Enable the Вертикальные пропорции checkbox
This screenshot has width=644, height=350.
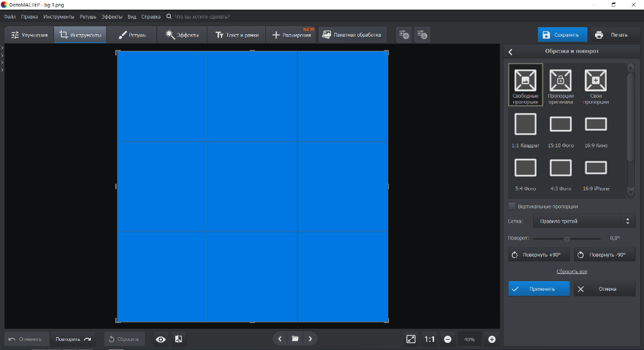tap(512, 207)
